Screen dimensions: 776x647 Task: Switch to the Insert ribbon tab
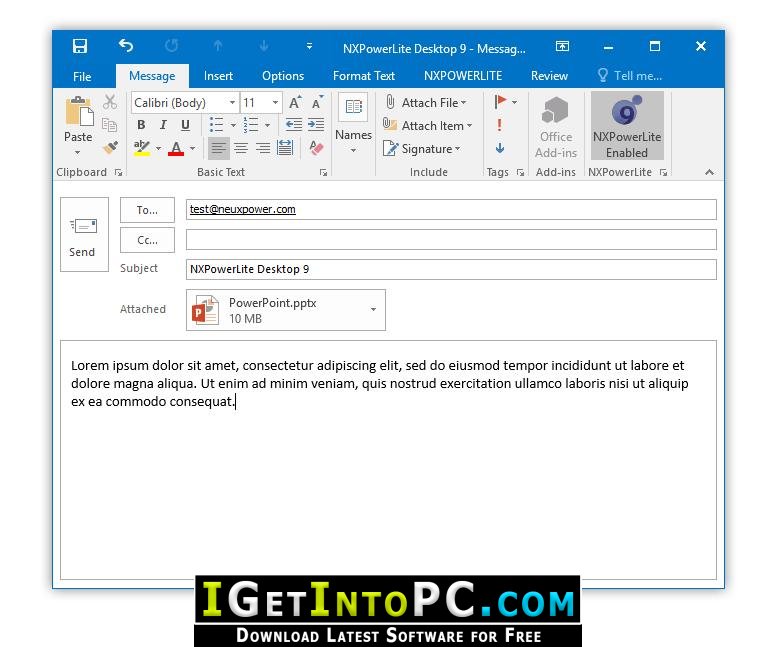click(x=218, y=76)
